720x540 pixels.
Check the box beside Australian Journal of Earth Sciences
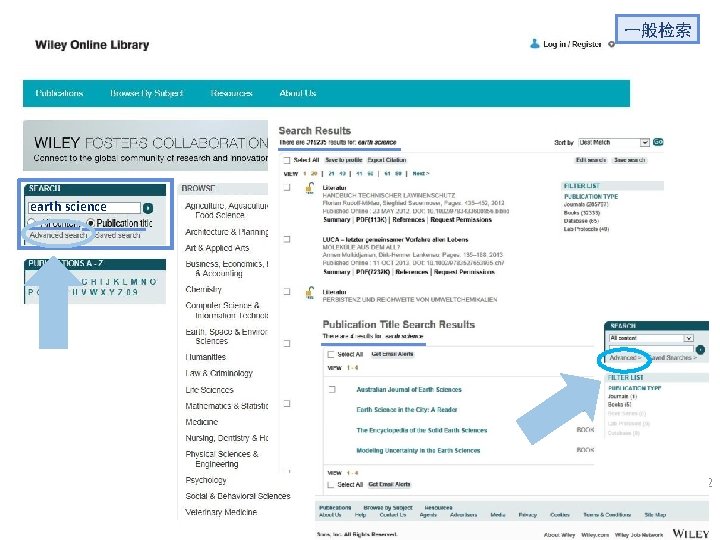coord(332,389)
